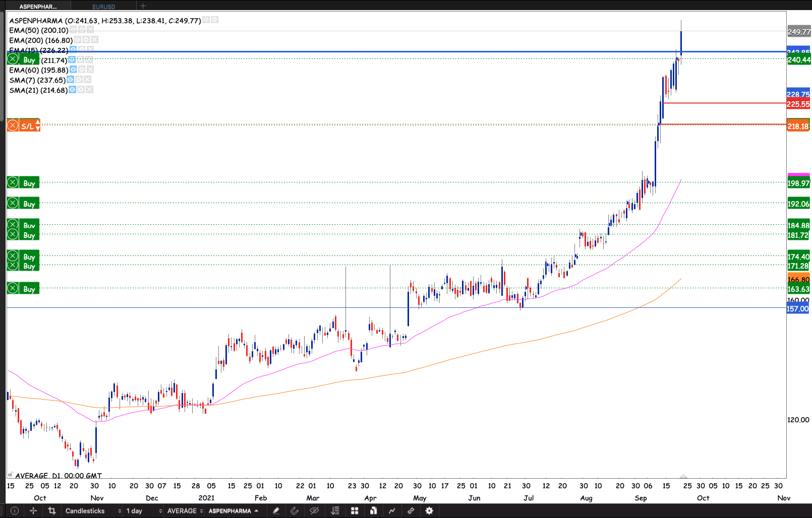Expand the AVERAGE price type dropdown

(185, 510)
